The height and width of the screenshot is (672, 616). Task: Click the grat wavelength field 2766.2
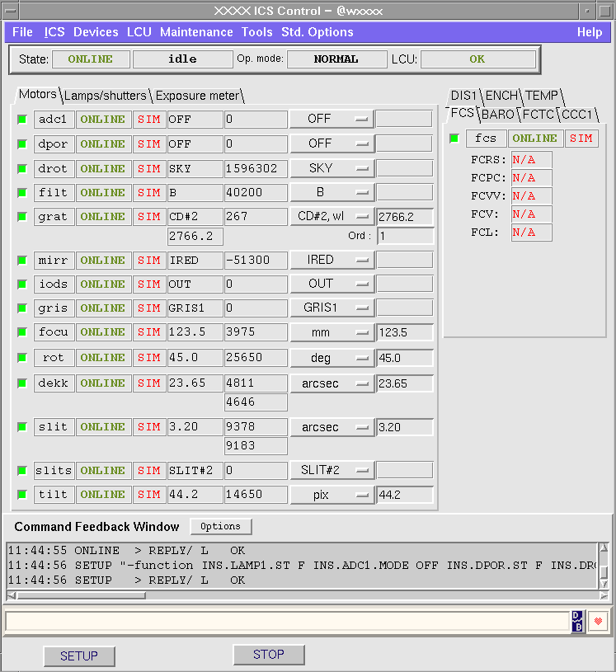pos(405,218)
